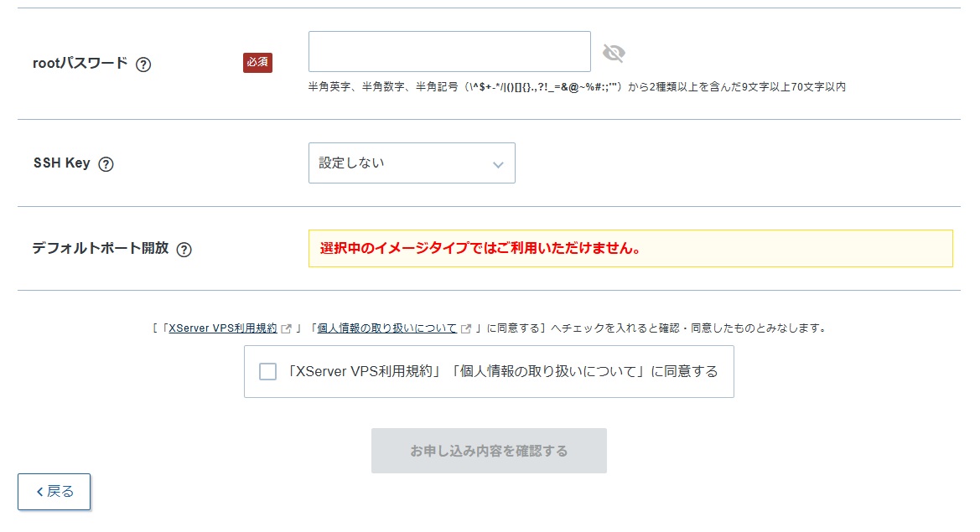Click the red 必須 required badge

[x=257, y=62]
